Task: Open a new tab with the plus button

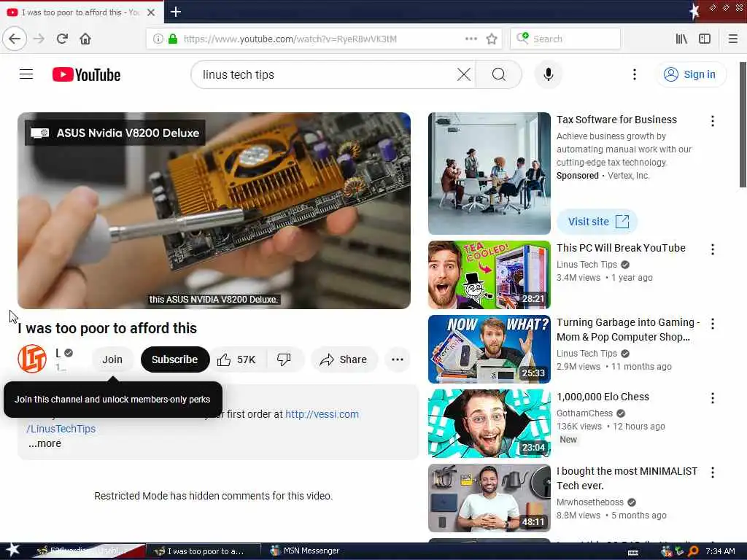Action: (176, 12)
